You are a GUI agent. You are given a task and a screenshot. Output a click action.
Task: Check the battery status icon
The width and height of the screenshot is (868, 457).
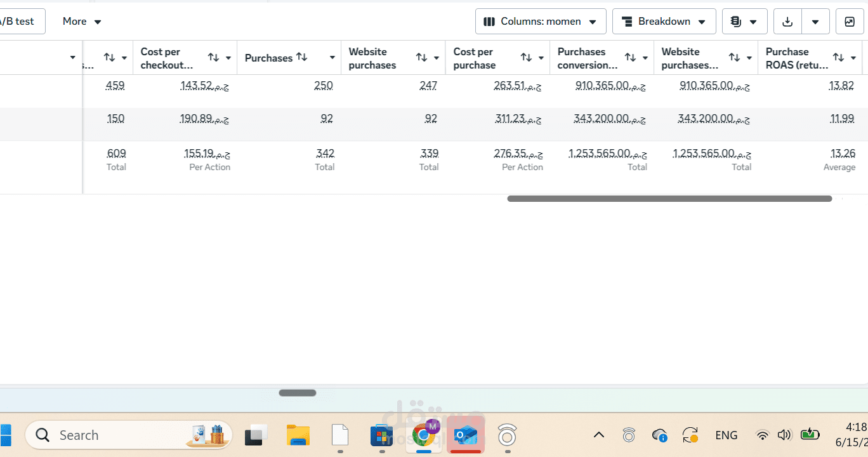[x=810, y=435]
